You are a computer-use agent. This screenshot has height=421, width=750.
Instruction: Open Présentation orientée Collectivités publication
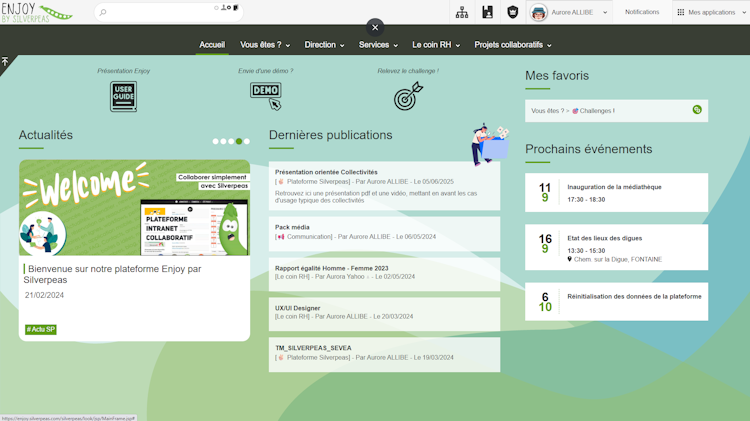[326, 172]
